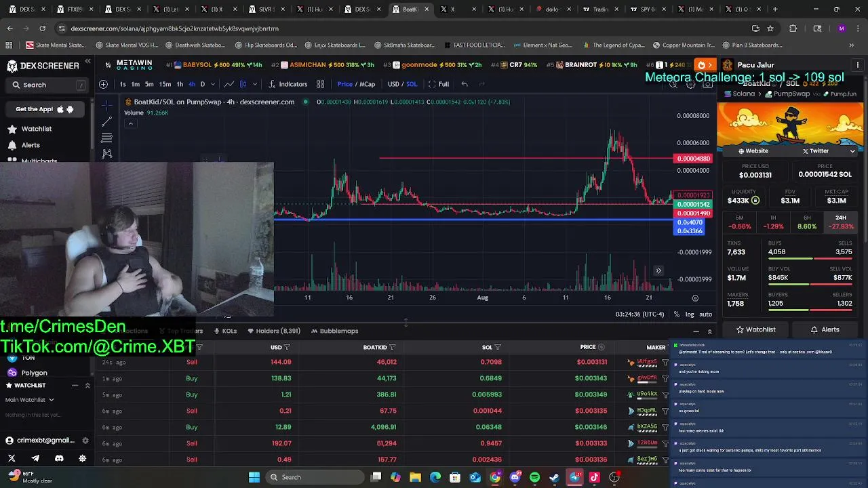
Task: Select the 1h timeframe
Action: pos(180,84)
